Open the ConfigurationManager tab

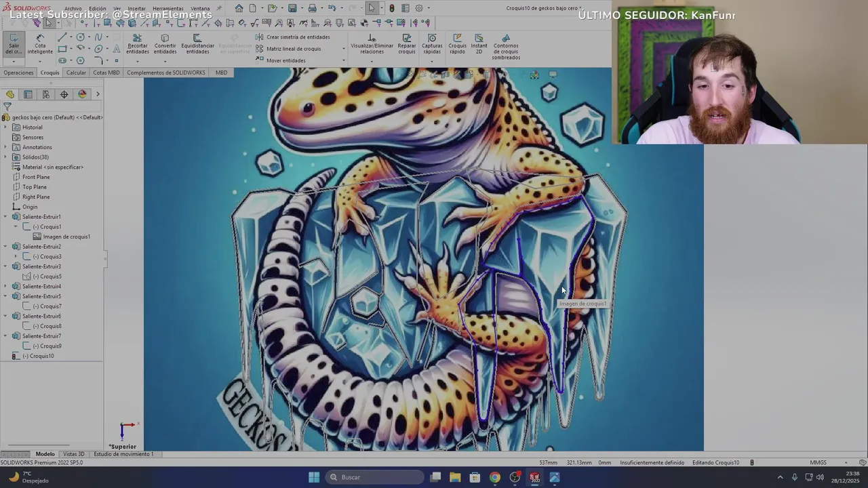[x=46, y=94]
